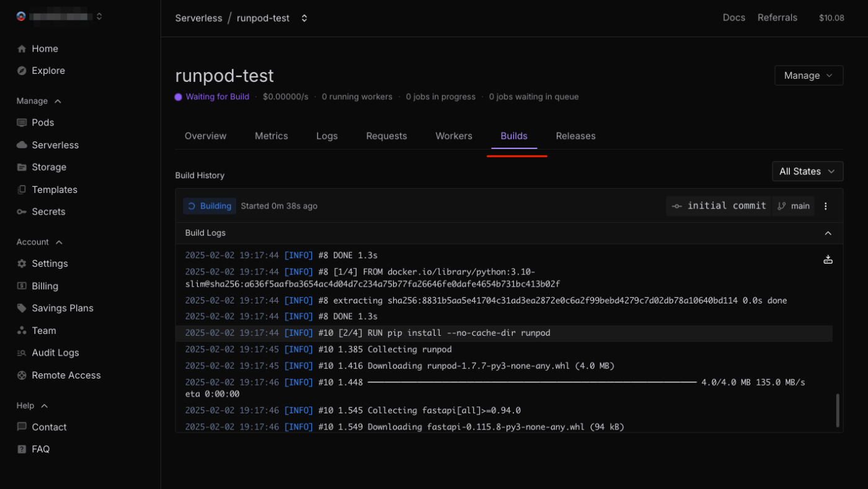
Task: Click the $10.08 balance
Action: pos(831,18)
